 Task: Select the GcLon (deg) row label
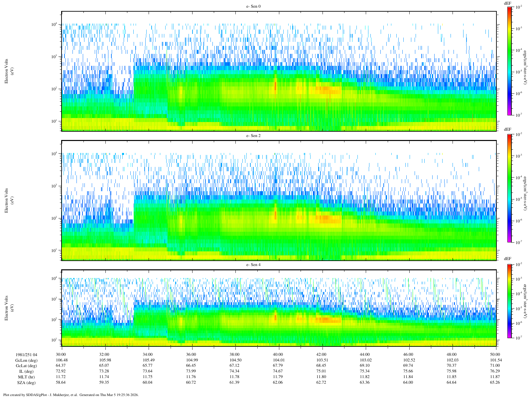(26, 360)
